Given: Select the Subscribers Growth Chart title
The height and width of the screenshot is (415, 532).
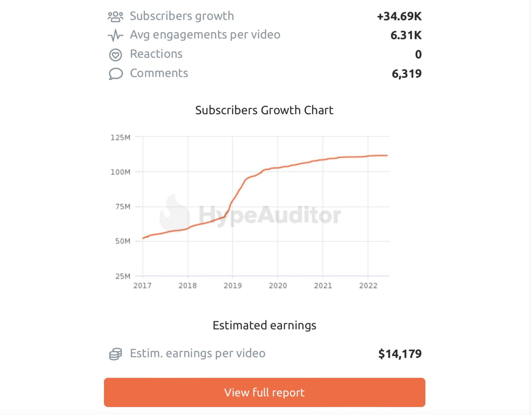Looking at the screenshot, I should coord(265,110).
